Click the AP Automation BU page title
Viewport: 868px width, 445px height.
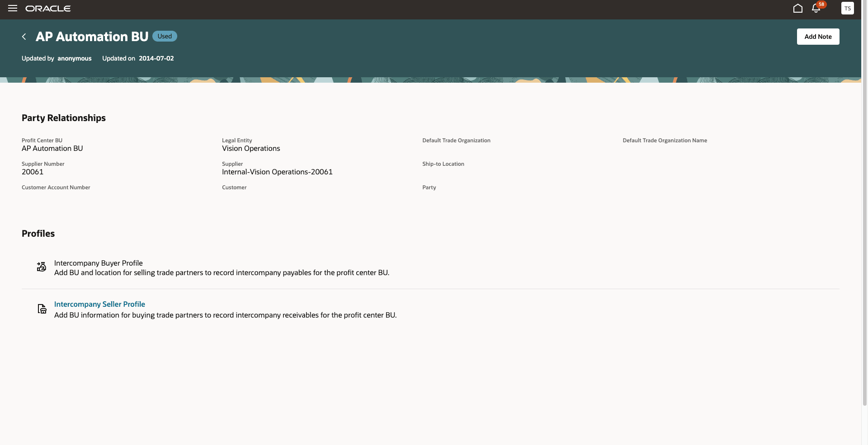click(x=92, y=37)
